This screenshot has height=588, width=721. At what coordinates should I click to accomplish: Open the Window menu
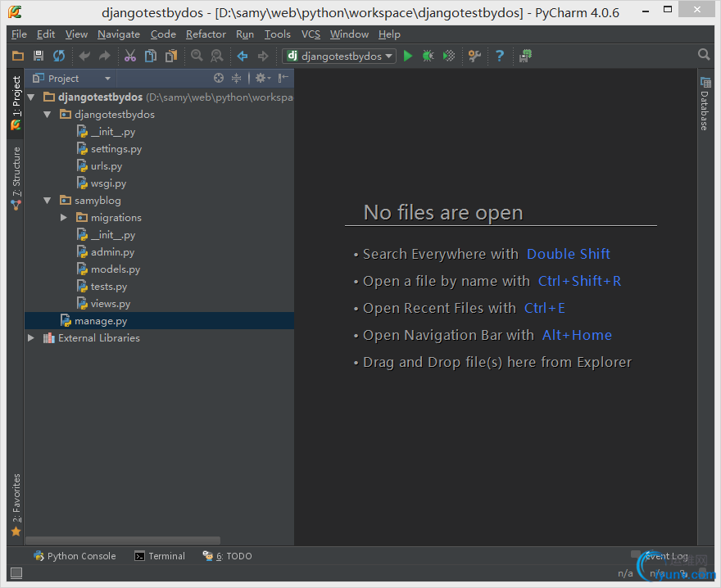coord(349,34)
